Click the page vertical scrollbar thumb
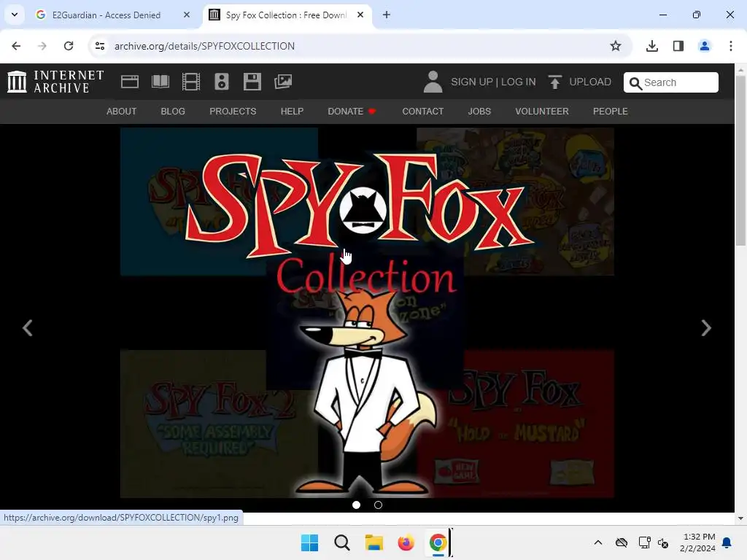The image size is (747, 560). click(741, 160)
